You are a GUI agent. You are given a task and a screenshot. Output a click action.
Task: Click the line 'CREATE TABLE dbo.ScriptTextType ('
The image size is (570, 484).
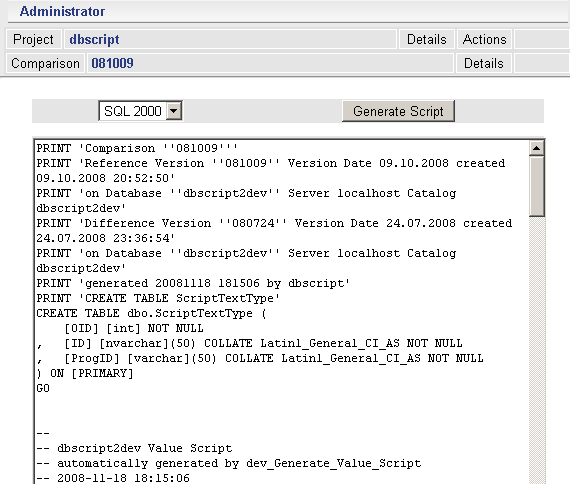coord(151,313)
